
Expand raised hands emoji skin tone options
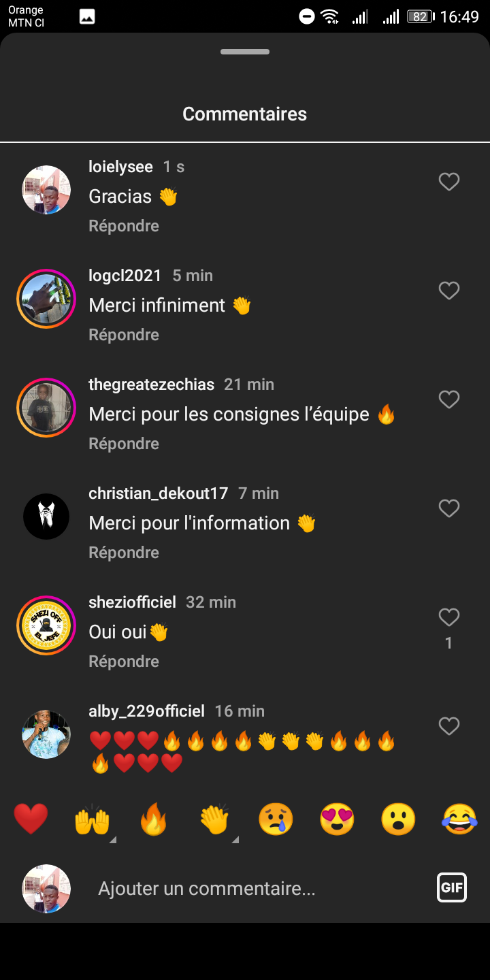(x=112, y=840)
